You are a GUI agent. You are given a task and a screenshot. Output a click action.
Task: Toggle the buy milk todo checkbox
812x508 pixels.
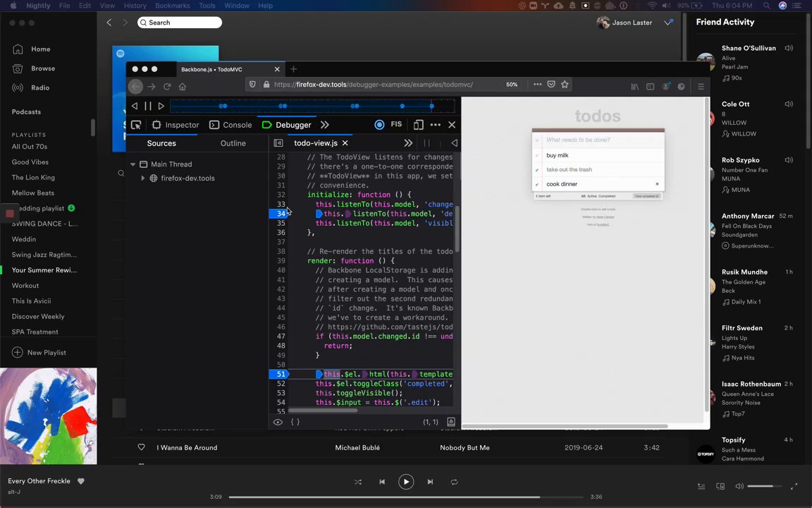coord(537,155)
